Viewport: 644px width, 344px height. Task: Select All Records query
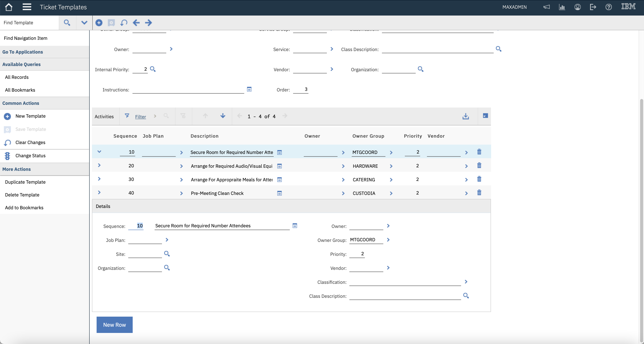[17, 77]
